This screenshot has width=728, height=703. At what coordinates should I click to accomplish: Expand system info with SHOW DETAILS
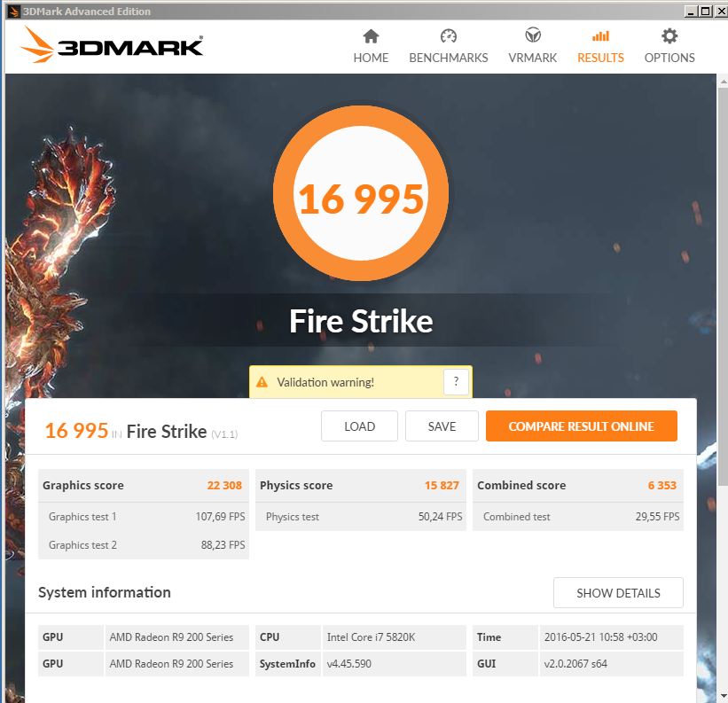click(x=618, y=592)
